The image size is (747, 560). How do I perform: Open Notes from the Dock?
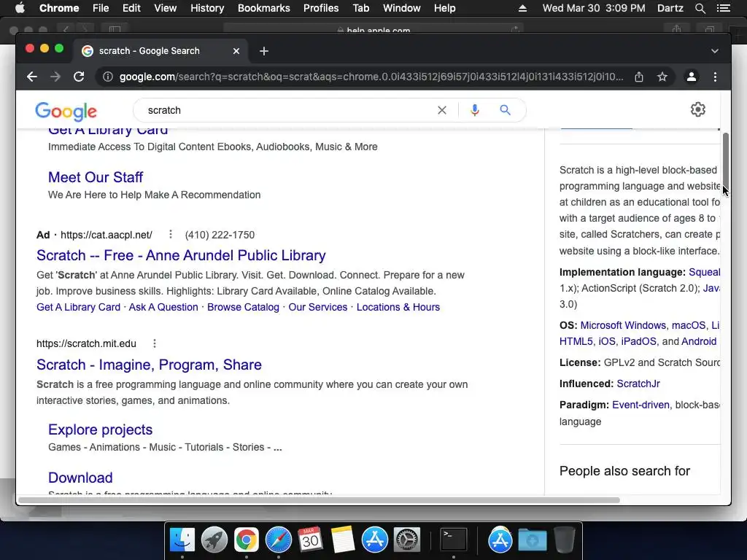pyautogui.click(x=343, y=540)
